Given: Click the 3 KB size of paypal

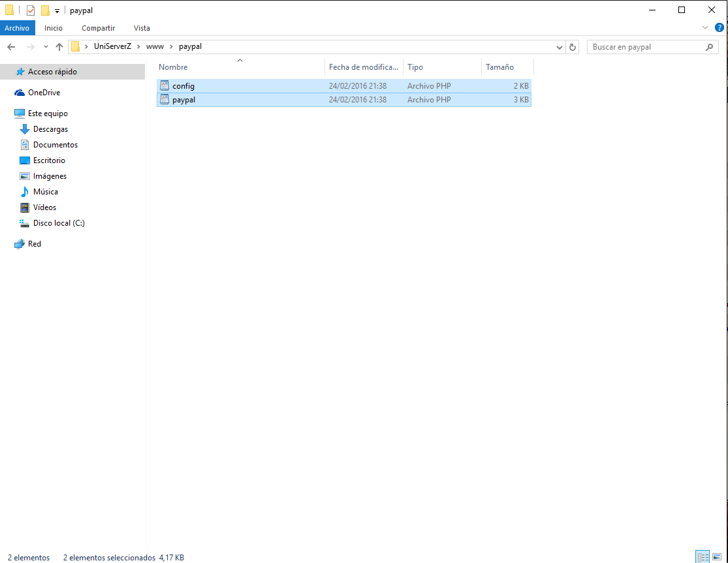Looking at the screenshot, I should [x=521, y=100].
